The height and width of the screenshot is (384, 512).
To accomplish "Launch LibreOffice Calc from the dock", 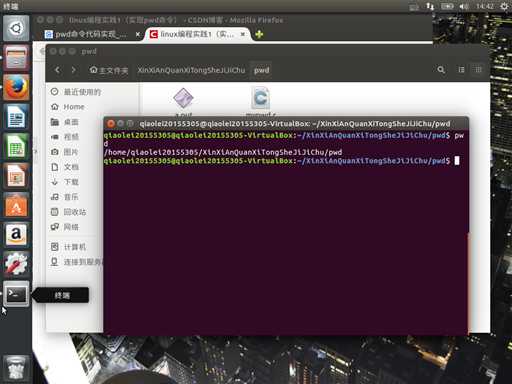I will (x=16, y=146).
